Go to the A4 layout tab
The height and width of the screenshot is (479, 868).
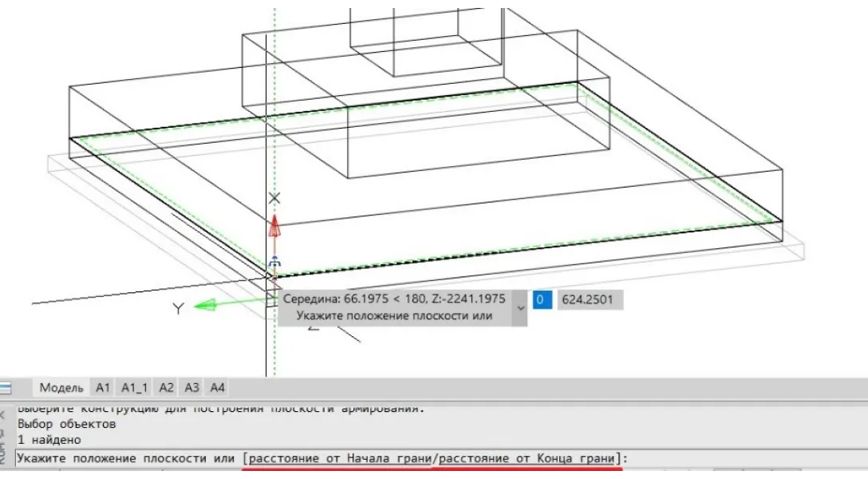[217, 388]
